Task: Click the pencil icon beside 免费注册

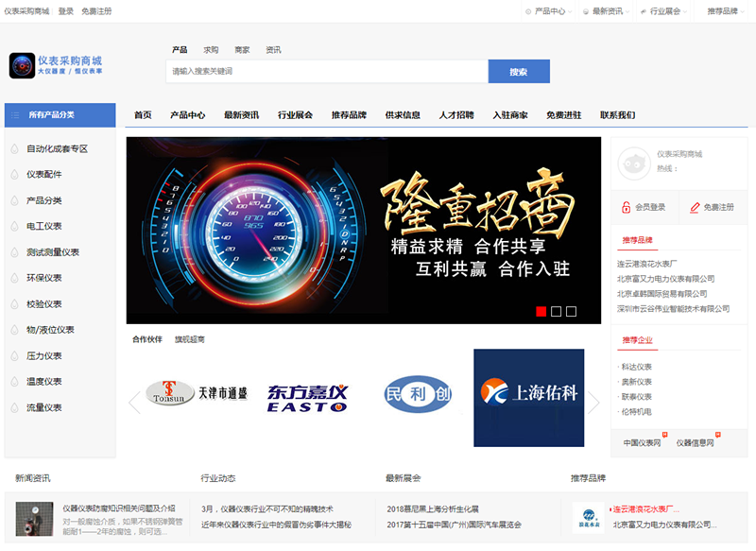Action: coord(695,207)
